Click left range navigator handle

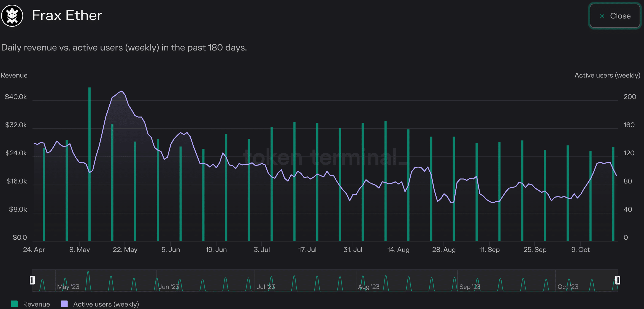click(x=32, y=280)
